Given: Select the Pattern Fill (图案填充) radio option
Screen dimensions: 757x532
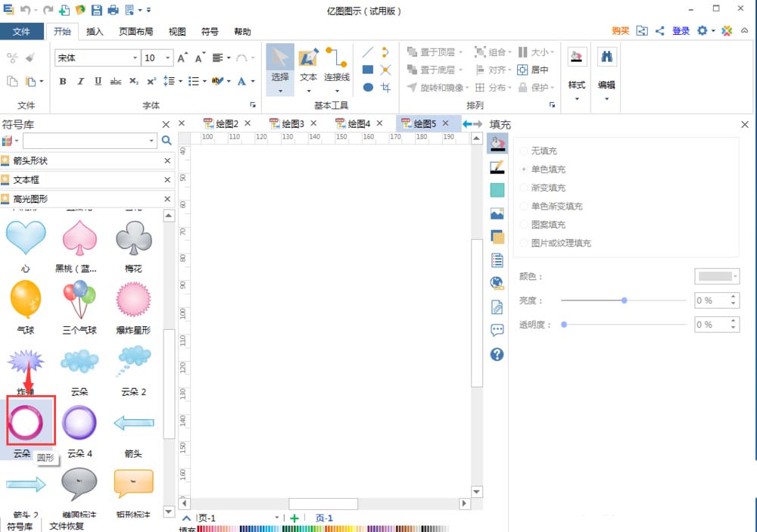Looking at the screenshot, I should [x=523, y=225].
